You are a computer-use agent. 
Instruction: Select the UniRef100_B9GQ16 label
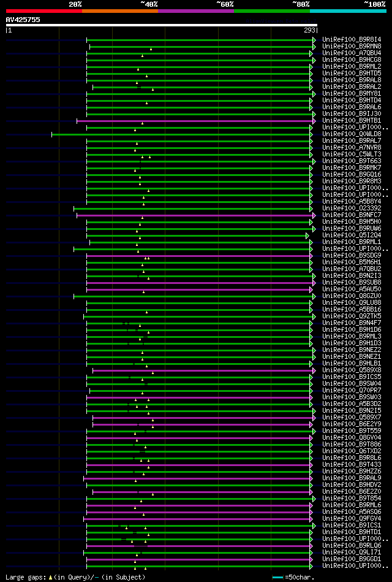[x=352, y=174]
